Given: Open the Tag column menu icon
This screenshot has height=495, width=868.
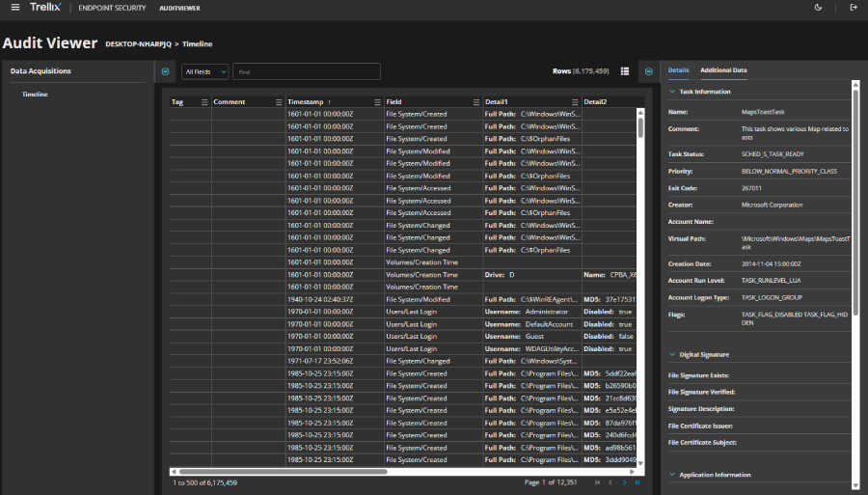Looking at the screenshot, I should tap(204, 102).
